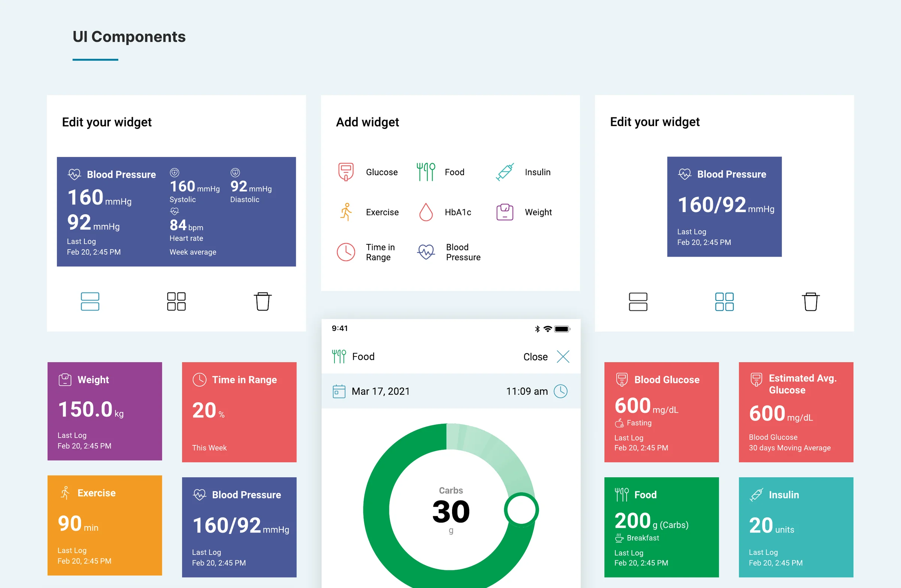Screen dimensions: 901x588
Task: Click the 84 bpm Heart rate reading
Action: coord(187,225)
